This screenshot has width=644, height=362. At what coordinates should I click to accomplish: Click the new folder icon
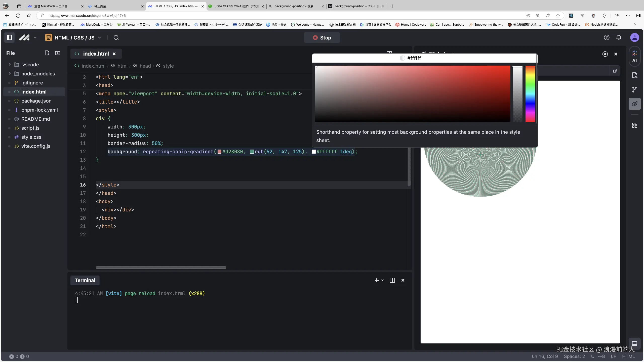tap(58, 53)
